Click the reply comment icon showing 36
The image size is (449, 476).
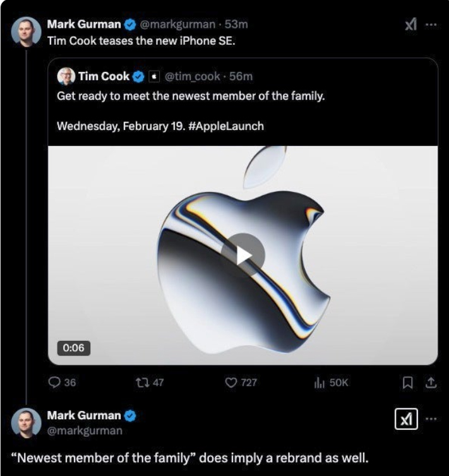click(55, 382)
